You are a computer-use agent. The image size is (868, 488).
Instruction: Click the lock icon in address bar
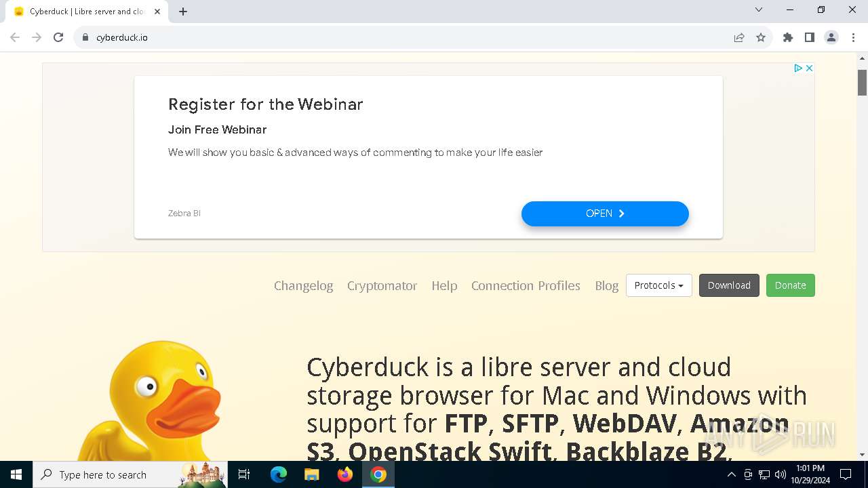click(x=85, y=37)
